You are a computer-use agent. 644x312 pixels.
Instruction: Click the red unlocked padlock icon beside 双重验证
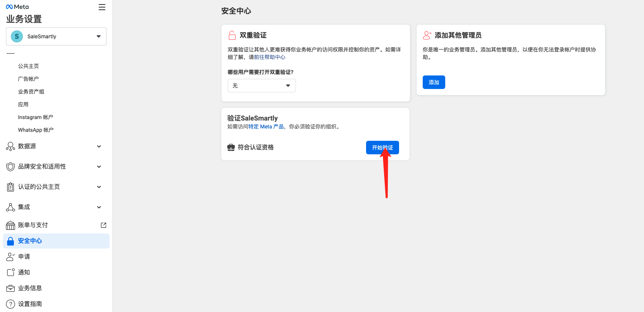[232, 35]
